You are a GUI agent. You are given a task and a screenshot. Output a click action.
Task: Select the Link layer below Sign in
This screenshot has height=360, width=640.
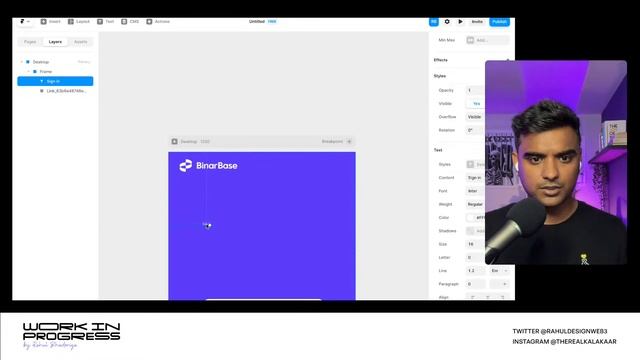55,91
